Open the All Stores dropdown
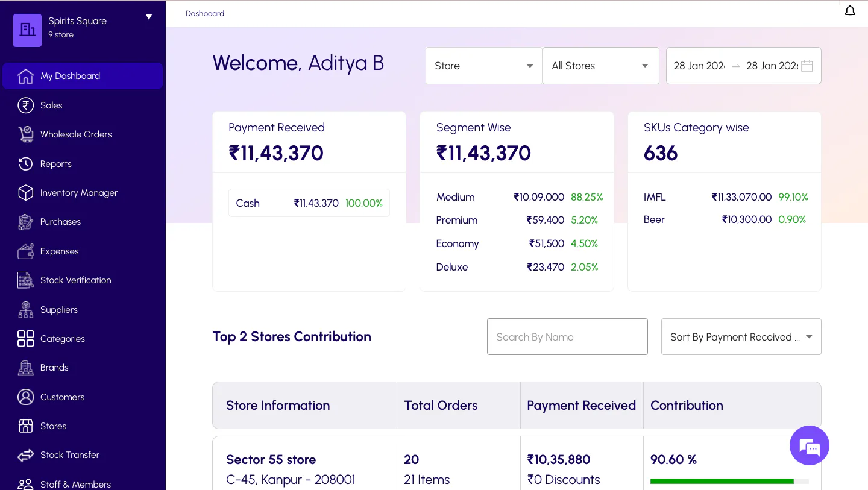The width and height of the screenshot is (868, 490). coord(601,66)
